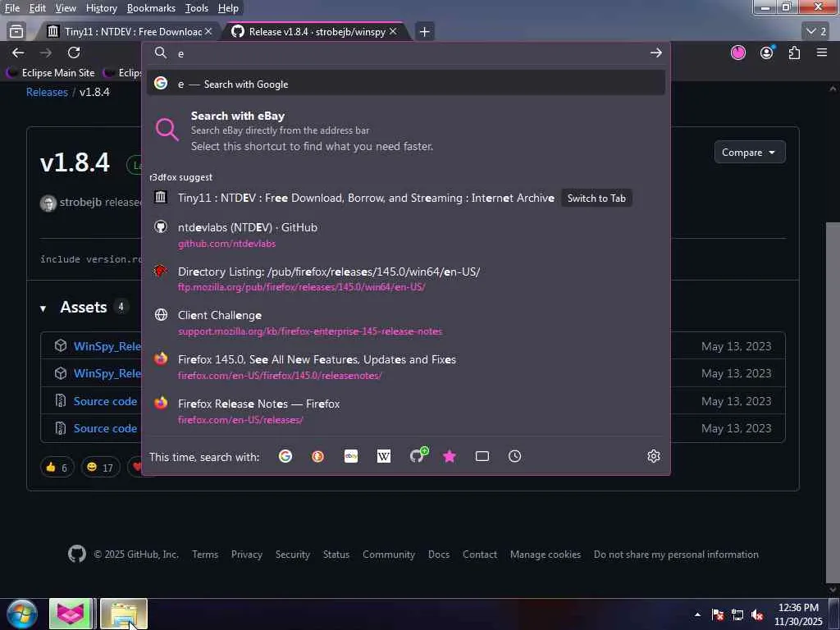Image resolution: width=840 pixels, height=630 pixels.
Task: Click the Action Center flag tray icon
Action: 718,615
